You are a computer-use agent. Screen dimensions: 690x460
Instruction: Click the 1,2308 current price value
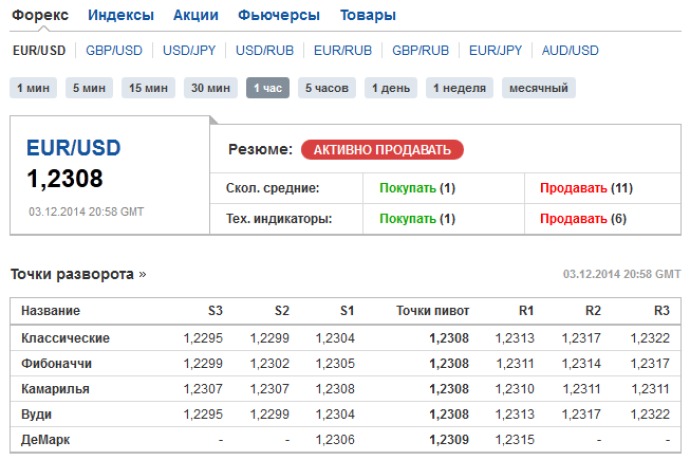pyautogui.click(x=65, y=179)
